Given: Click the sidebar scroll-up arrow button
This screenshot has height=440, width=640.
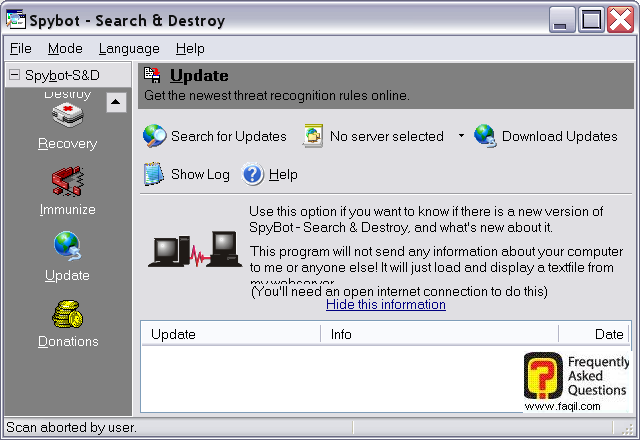Looking at the screenshot, I should (116, 102).
